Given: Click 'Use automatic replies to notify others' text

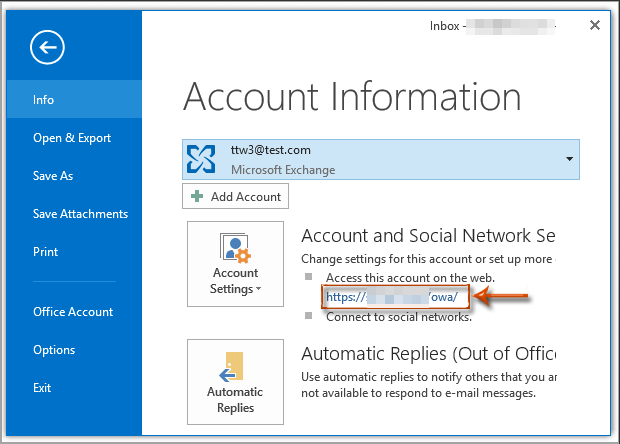Looking at the screenshot, I should [x=429, y=377].
